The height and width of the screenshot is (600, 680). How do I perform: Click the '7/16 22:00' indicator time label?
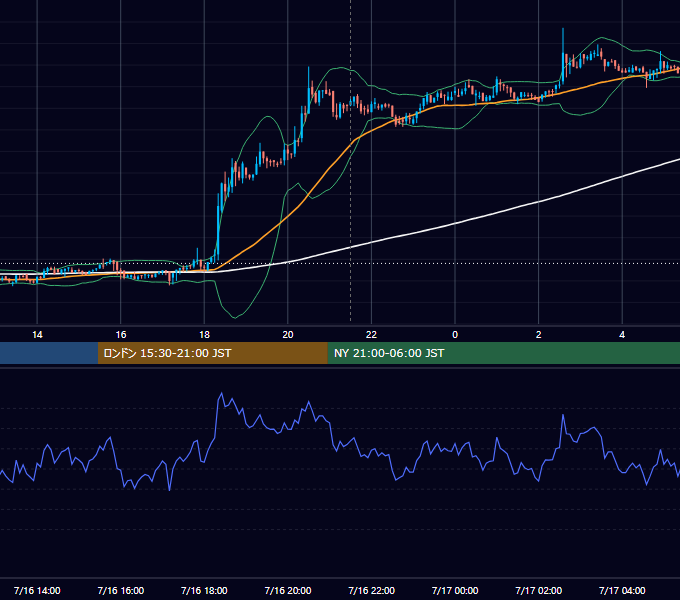pyautogui.click(x=371, y=590)
